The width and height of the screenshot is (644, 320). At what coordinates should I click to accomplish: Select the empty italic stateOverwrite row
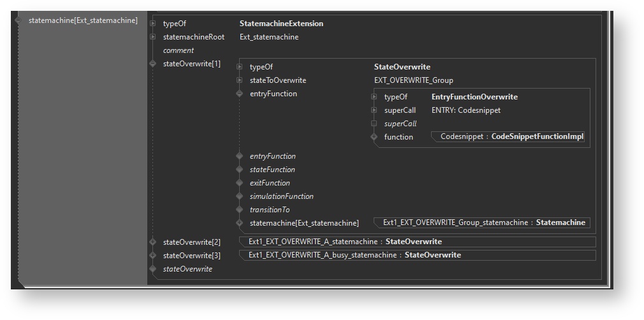tap(187, 269)
